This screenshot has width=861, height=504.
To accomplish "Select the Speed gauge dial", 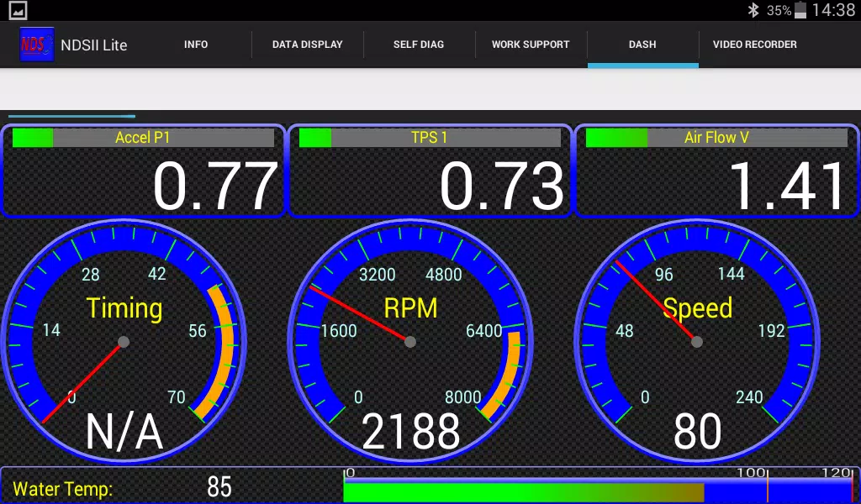I will 697,342.
